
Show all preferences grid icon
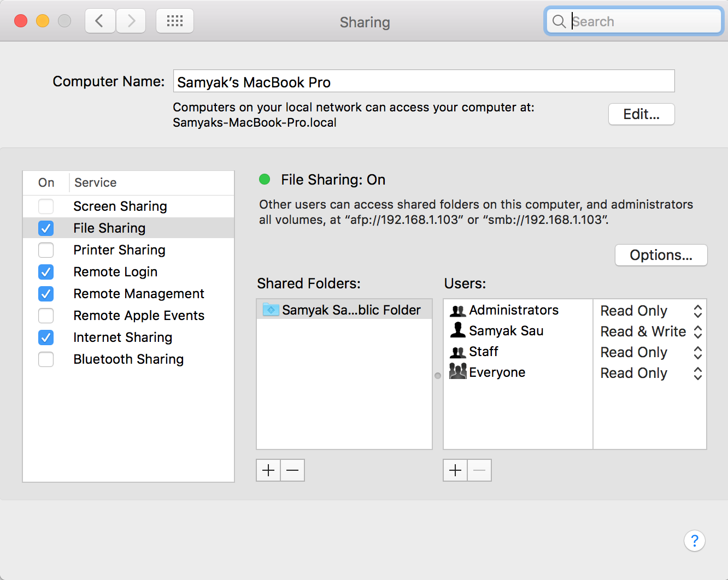tap(175, 21)
